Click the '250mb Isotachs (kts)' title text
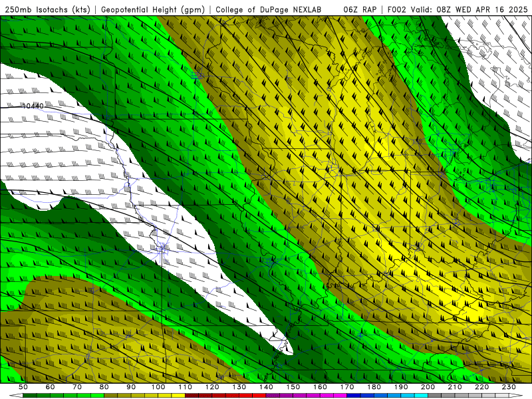This screenshot has height=399, width=532. pos(47,9)
